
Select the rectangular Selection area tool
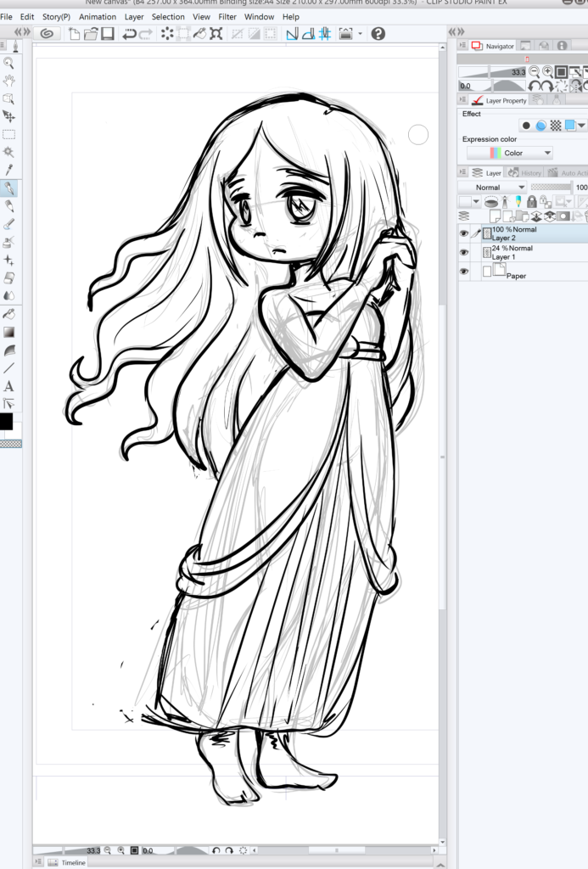[x=8, y=134]
